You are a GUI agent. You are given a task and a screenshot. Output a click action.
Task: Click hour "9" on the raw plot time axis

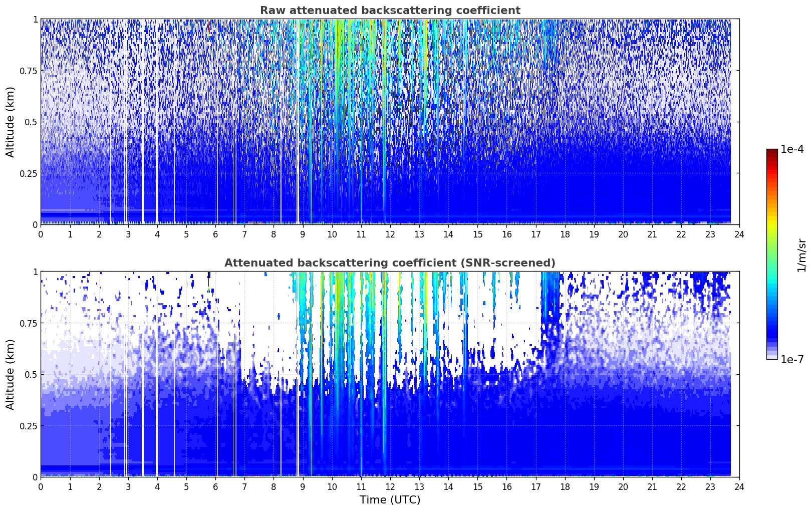pos(303,234)
